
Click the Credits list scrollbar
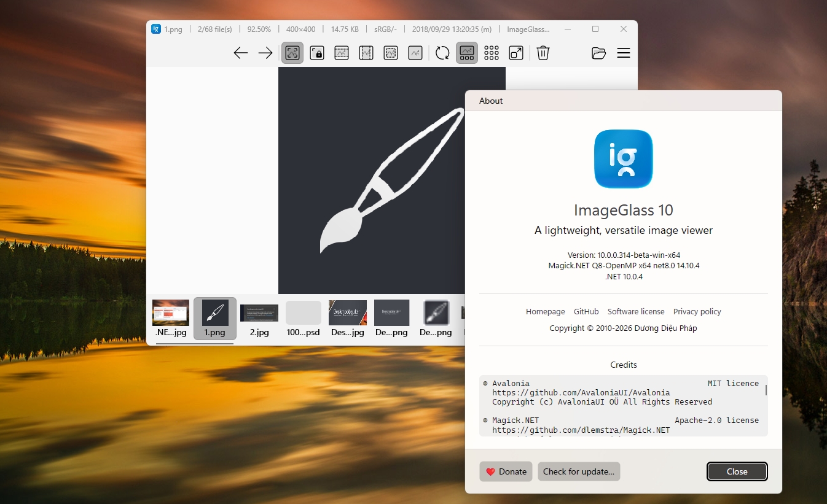(766, 390)
